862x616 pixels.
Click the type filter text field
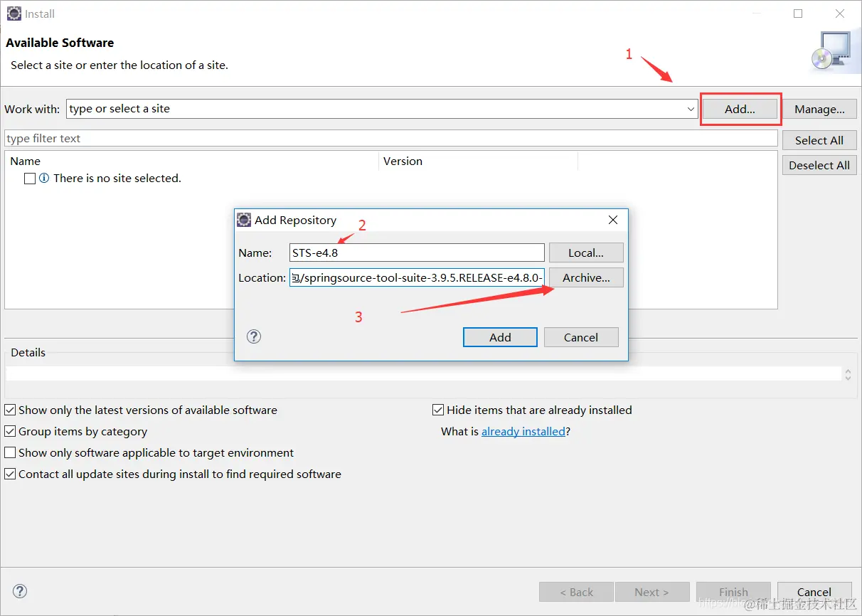click(390, 138)
